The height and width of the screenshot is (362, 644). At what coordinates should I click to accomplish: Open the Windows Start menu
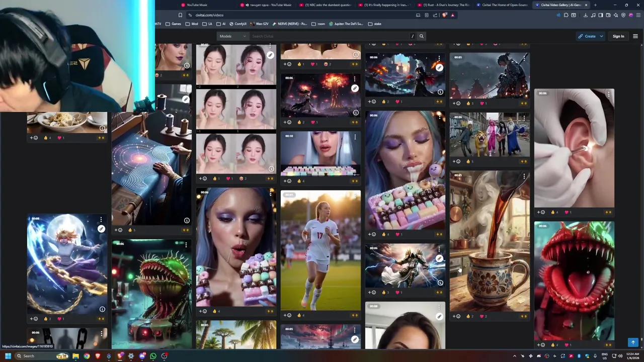(x=8, y=356)
